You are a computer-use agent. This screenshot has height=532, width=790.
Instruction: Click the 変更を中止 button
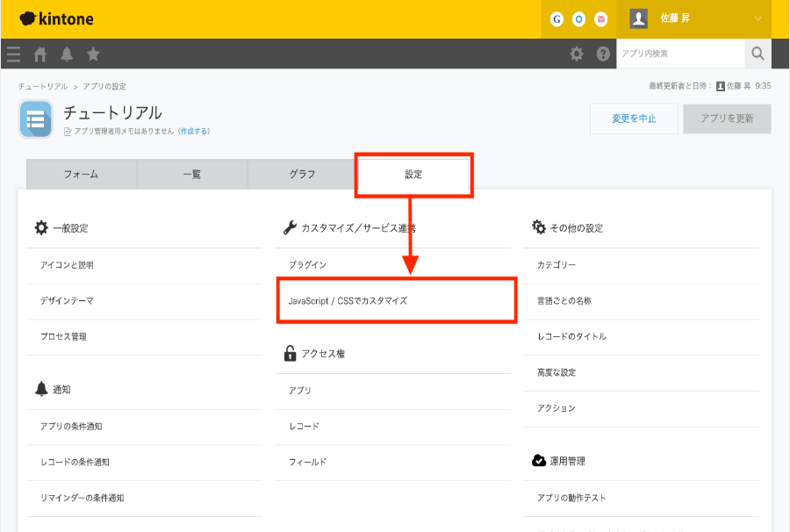(633, 119)
